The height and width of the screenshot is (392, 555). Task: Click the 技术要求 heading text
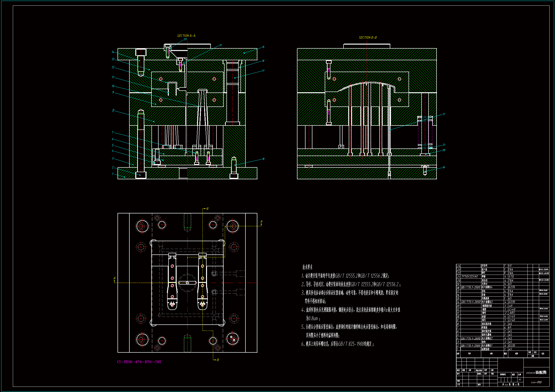(x=307, y=267)
